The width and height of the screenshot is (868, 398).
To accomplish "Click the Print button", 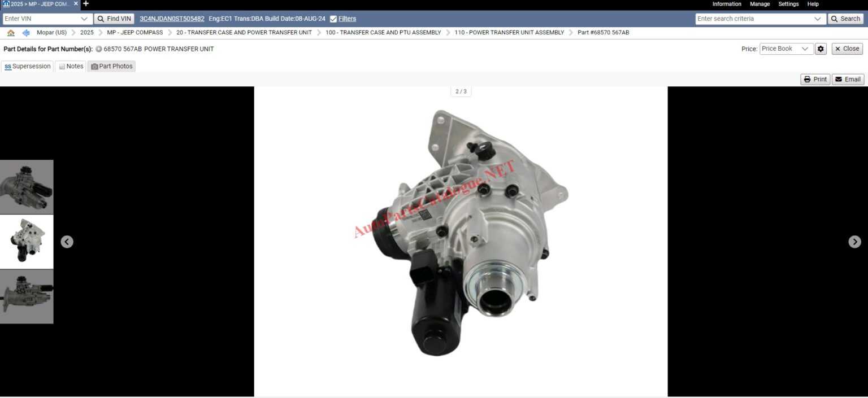I will coord(815,80).
